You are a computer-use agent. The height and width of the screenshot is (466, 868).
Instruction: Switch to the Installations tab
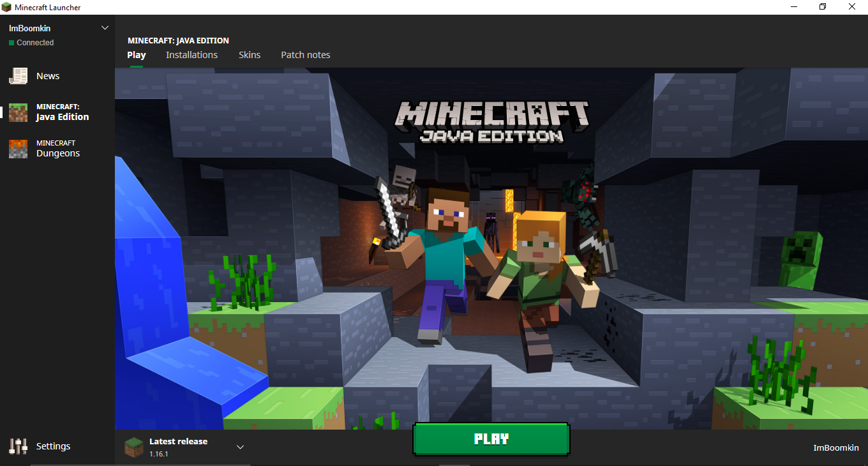191,55
